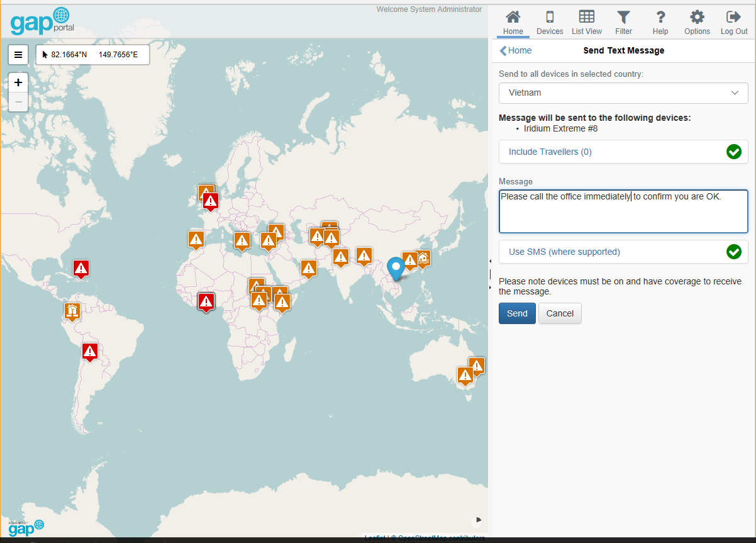This screenshot has height=543, width=756.
Task: Click the gap portal logo at top left
Action: 42,21
